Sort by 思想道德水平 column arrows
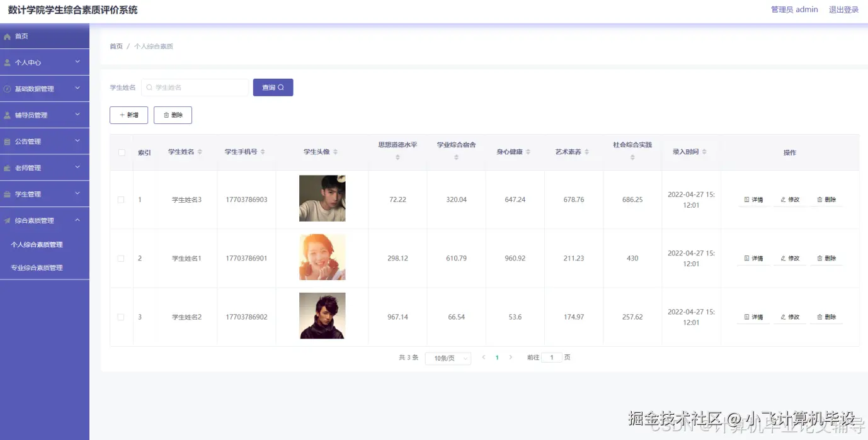 [397, 157]
